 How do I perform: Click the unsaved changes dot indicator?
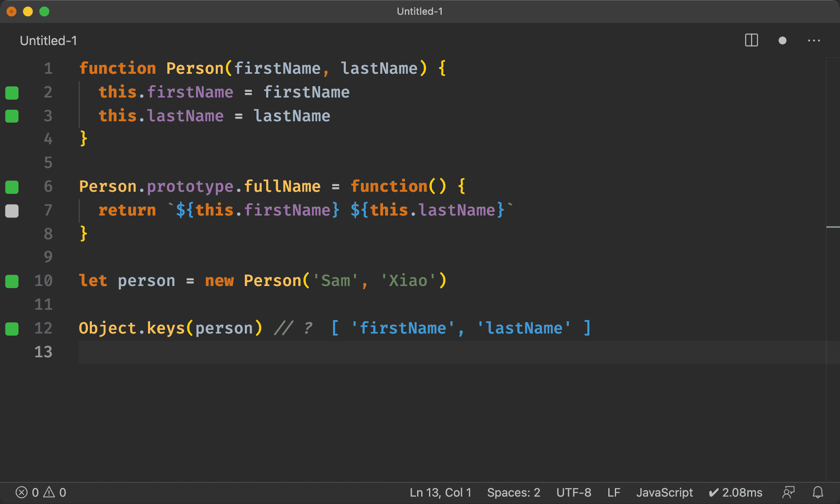782,40
